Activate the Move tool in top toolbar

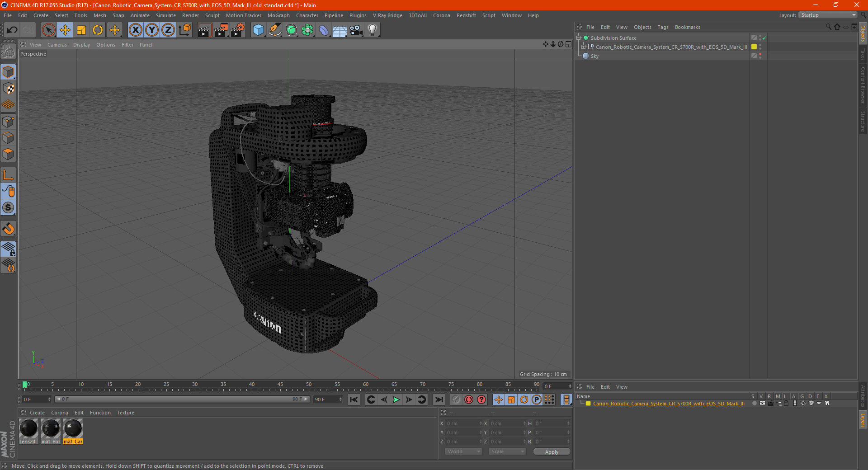coord(65,30)
